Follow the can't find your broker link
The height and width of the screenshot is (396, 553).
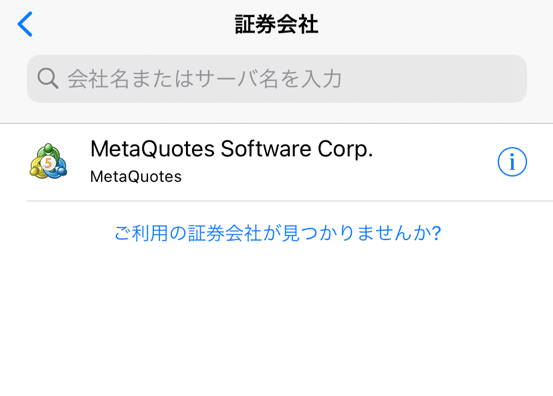(278, 233)
